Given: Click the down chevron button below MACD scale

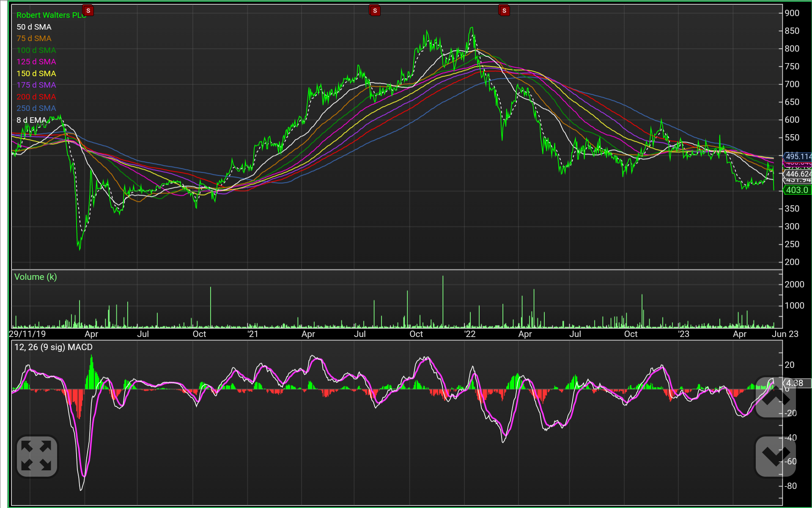Looking at the screenshot, I should [775, 456].
